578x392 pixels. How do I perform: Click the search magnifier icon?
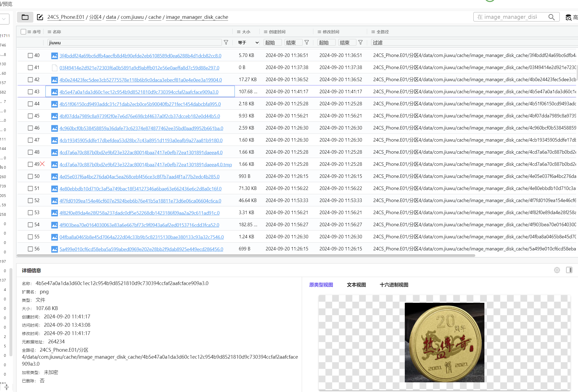[551, 17]
